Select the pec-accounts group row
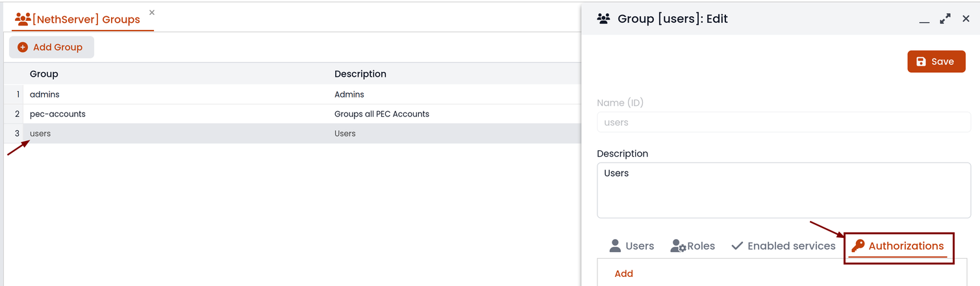 (292, 114)
